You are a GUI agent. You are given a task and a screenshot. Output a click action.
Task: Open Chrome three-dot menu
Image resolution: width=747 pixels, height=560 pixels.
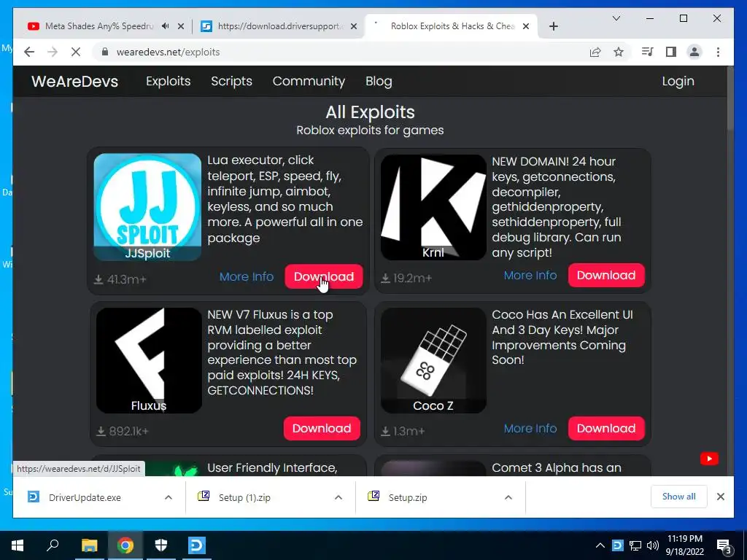pyautogui.click(x=718, y=52)
